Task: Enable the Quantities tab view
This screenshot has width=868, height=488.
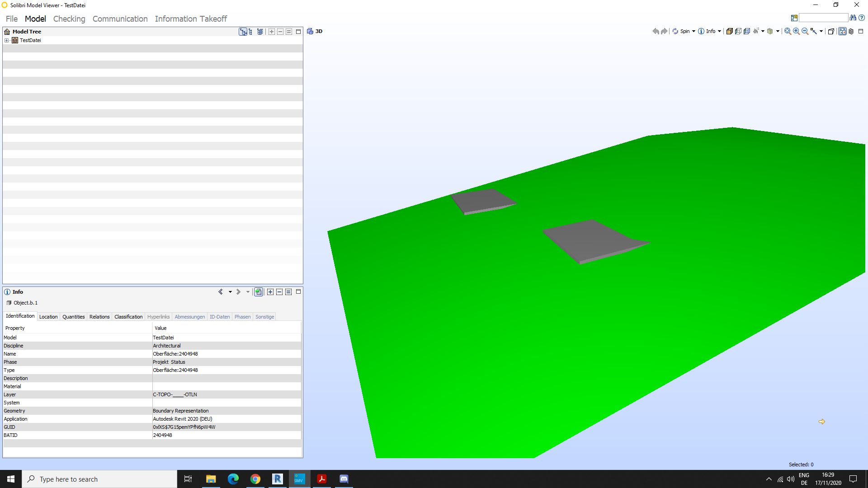Action: (x=73, y=316)
